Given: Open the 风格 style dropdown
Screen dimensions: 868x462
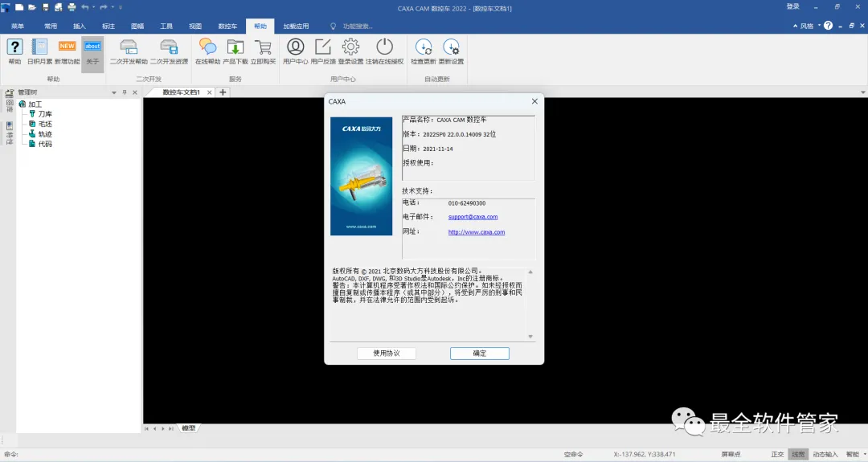Looking at the screenshot, I should [x=810, y=26].
